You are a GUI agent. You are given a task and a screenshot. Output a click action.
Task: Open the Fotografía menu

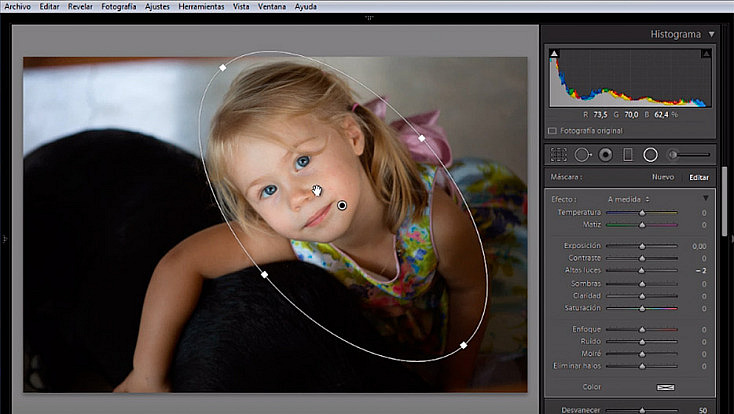(119, 7)
